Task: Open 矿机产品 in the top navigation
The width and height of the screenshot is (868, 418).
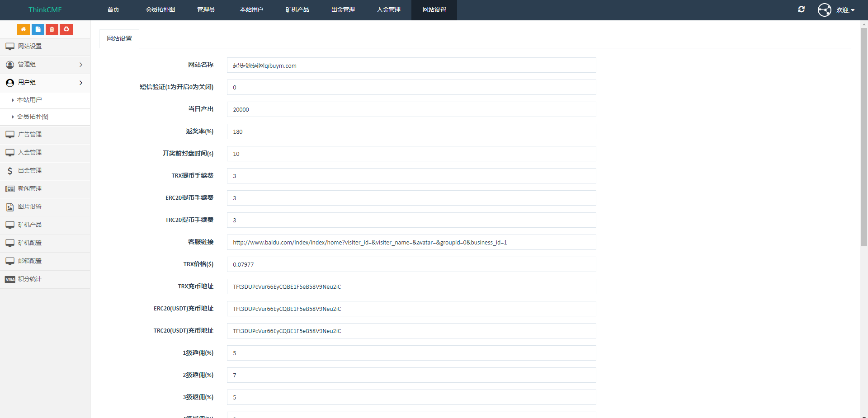Action: 297,10
